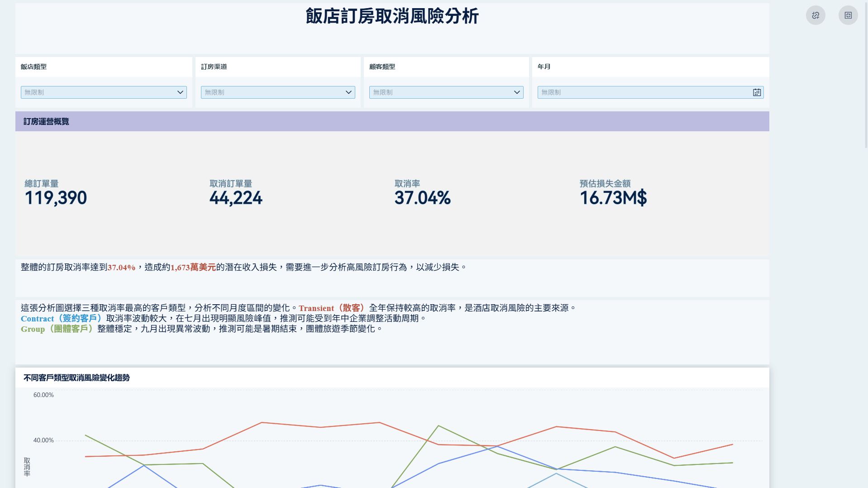Click the Contract（簽約客戶） label

click(x=62, y=319)
